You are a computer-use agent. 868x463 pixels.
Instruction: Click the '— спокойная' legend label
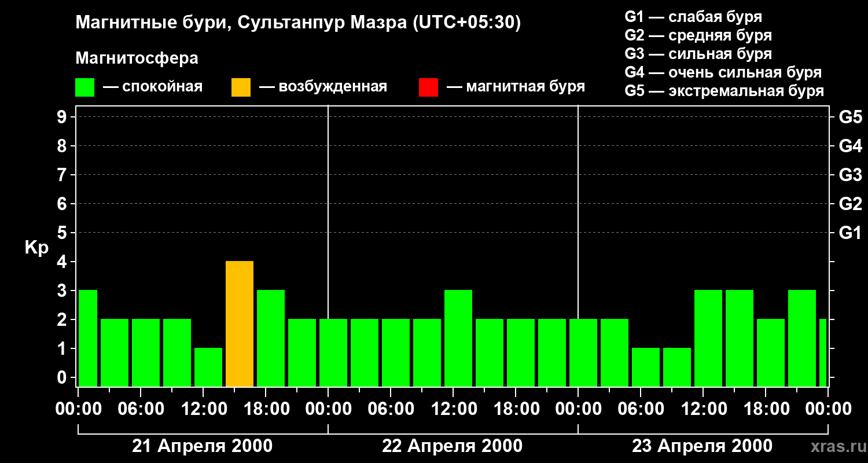[153, 87]
